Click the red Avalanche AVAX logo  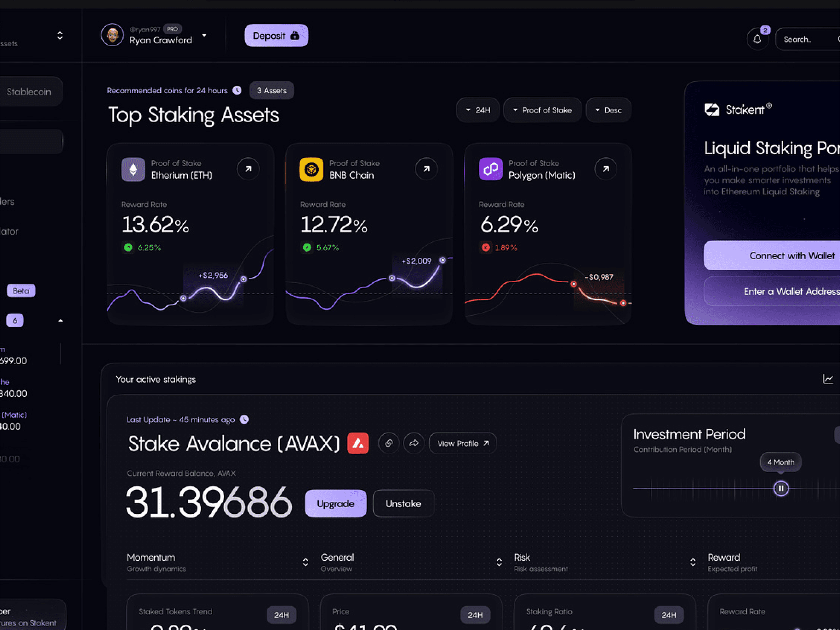(x=358, y=443)
